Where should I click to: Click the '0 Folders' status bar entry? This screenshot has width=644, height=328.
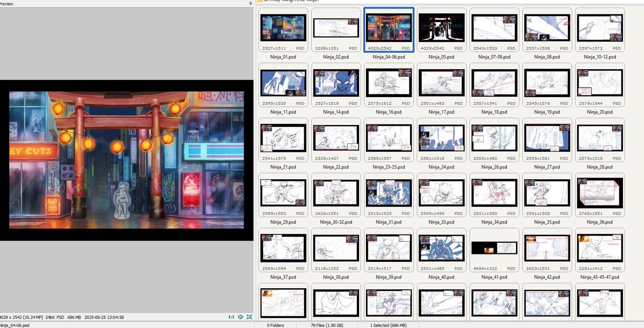click(275, 325)
